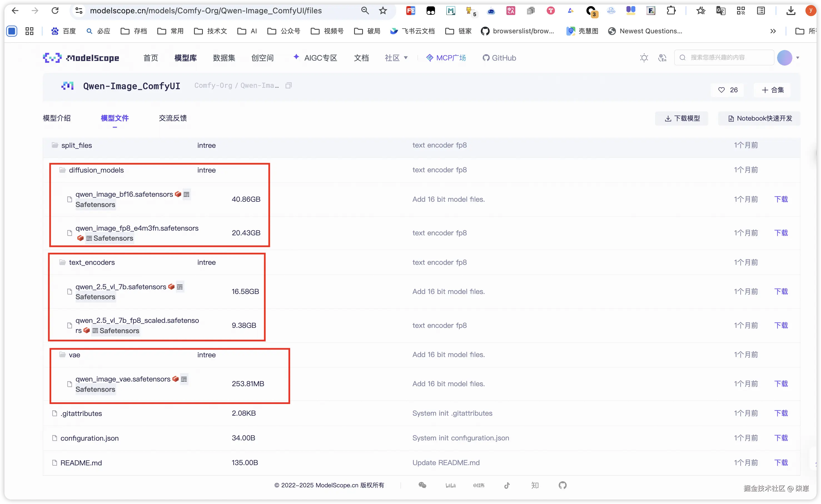The width and height of the screenshot is (821, 504).
Task: Click the Bilibili icon in footer
Action: tap(450, 485)
